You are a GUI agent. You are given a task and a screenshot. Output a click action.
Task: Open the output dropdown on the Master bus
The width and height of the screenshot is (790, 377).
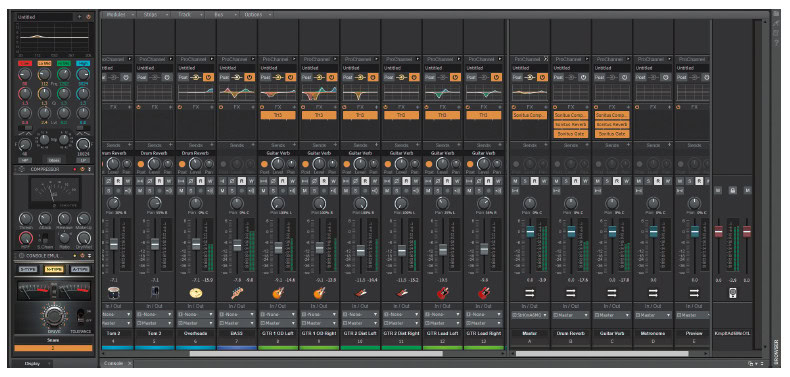click(x=530, y=315)
